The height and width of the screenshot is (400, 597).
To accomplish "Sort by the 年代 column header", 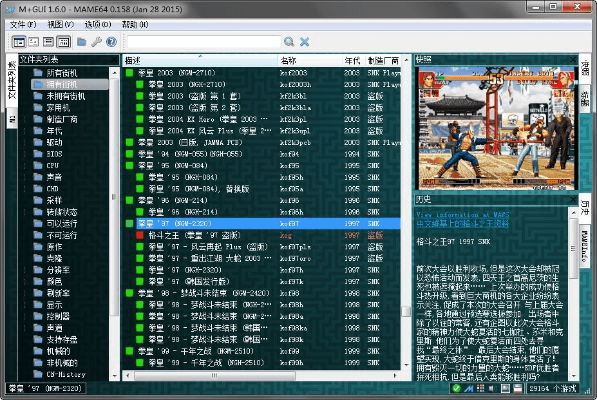I will (x=353, y=61).
